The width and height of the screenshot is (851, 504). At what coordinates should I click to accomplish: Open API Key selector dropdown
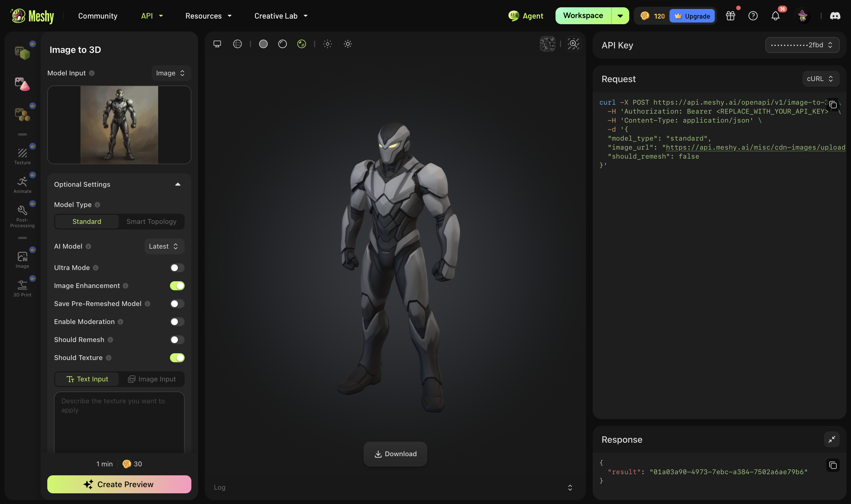click(x=802, y=45)
